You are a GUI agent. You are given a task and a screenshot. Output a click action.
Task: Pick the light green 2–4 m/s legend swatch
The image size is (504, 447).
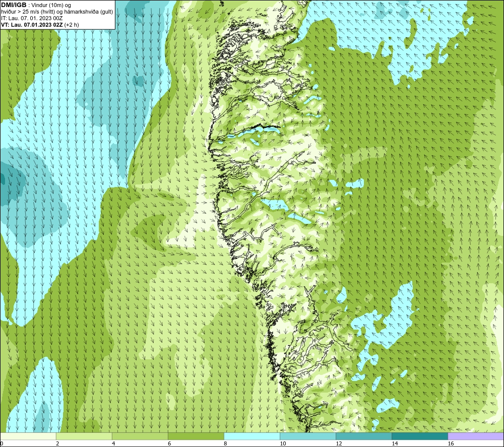coord(84,436)
